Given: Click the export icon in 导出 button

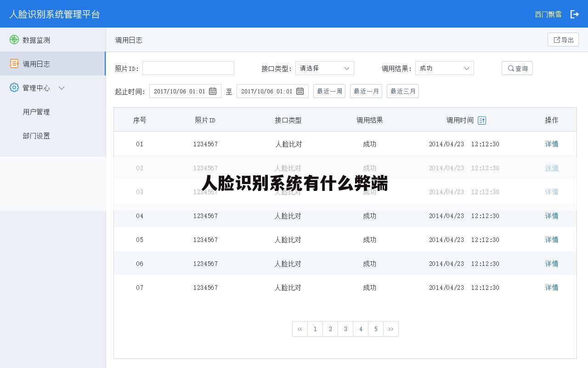Looking at the screenshot, I should click(x=557, y=40).
